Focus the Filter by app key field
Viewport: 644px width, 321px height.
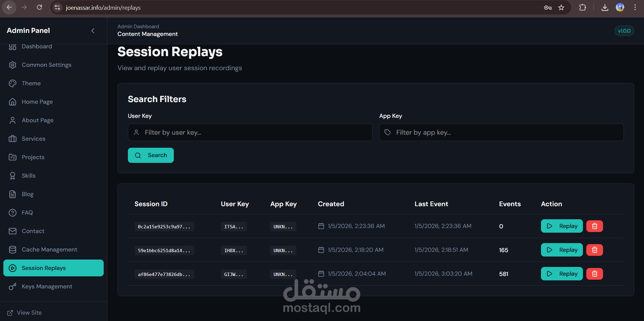click(501, 132)
